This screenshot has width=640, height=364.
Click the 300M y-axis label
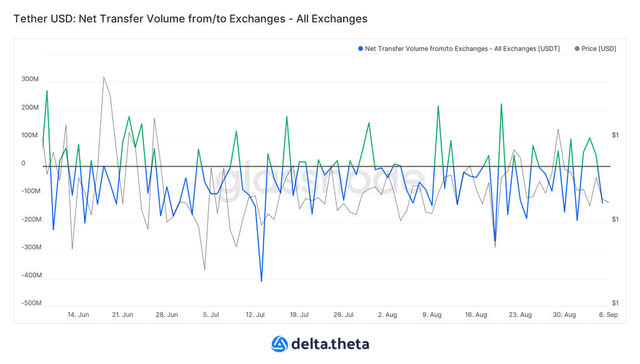click(30, 79)
